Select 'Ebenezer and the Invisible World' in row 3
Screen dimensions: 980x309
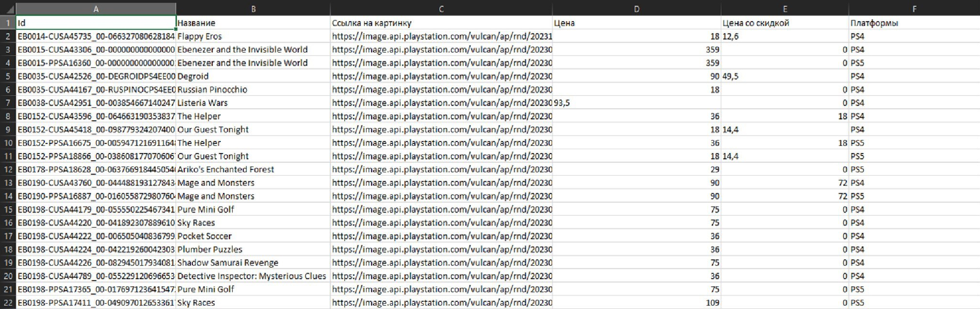coord(253,49)
